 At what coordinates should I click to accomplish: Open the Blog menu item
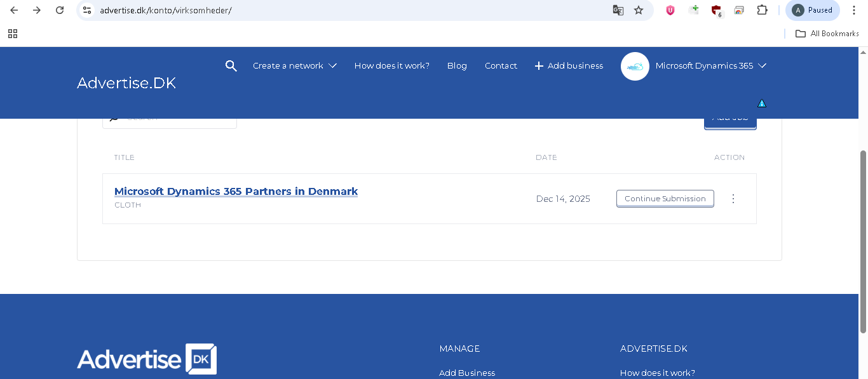457,65
